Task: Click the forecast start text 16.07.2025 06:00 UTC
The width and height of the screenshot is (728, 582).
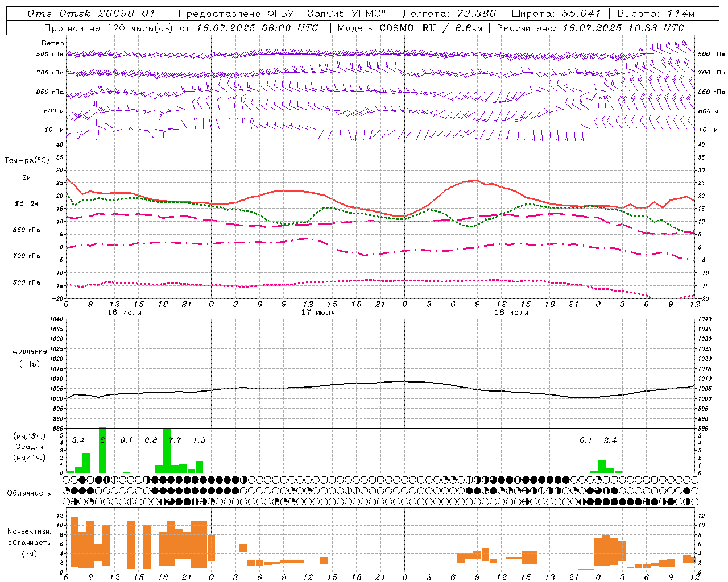Action: click(x=257, y=28)
